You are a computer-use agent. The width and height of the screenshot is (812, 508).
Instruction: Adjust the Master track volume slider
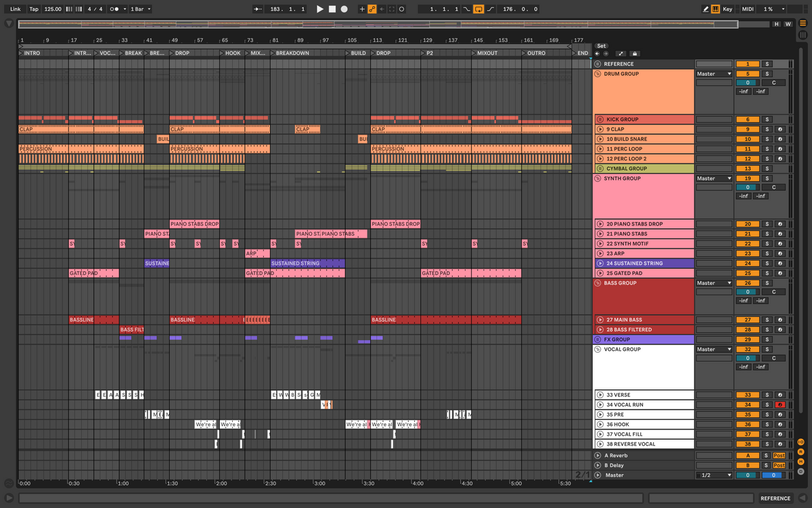(747, 475)
